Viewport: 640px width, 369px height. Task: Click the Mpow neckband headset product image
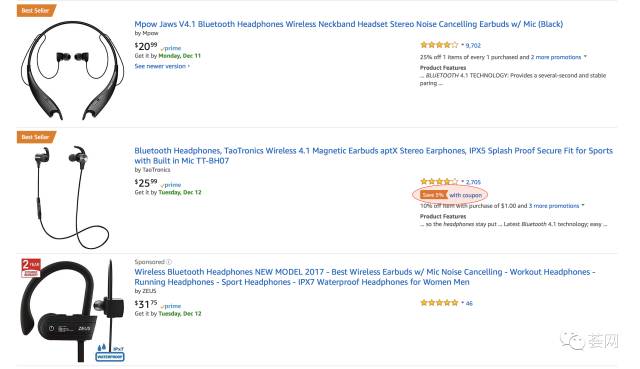tap(72, 70)
